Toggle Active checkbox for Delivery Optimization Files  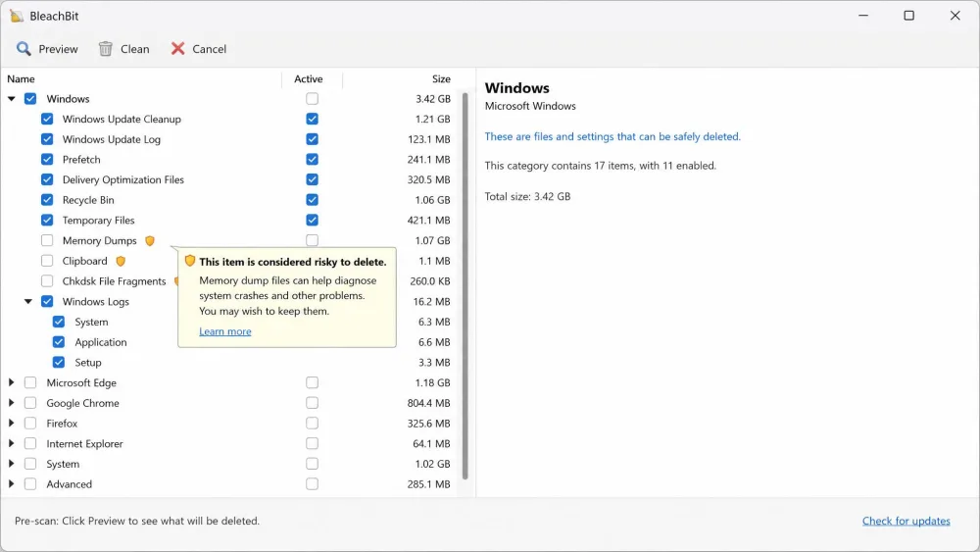[312, 180]
